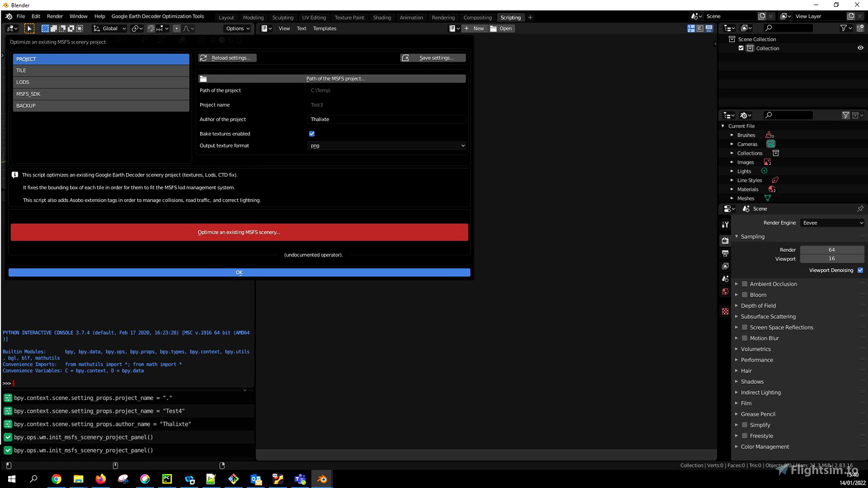Switch to the Layout workspace tab
Image resolution: width=868 pixels, height=488 pixels.
(x=226, y=17)
